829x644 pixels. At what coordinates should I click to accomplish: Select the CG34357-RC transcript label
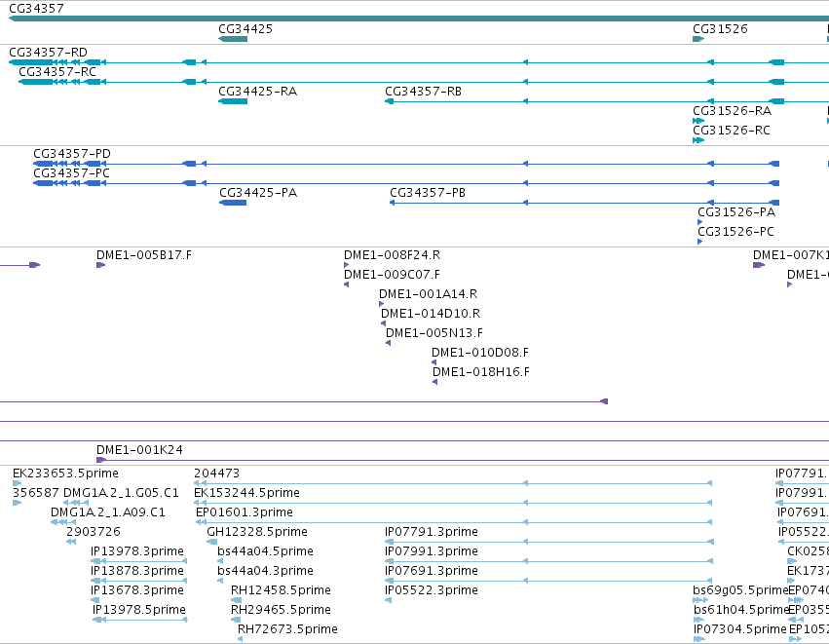click(x=57, y=72)
